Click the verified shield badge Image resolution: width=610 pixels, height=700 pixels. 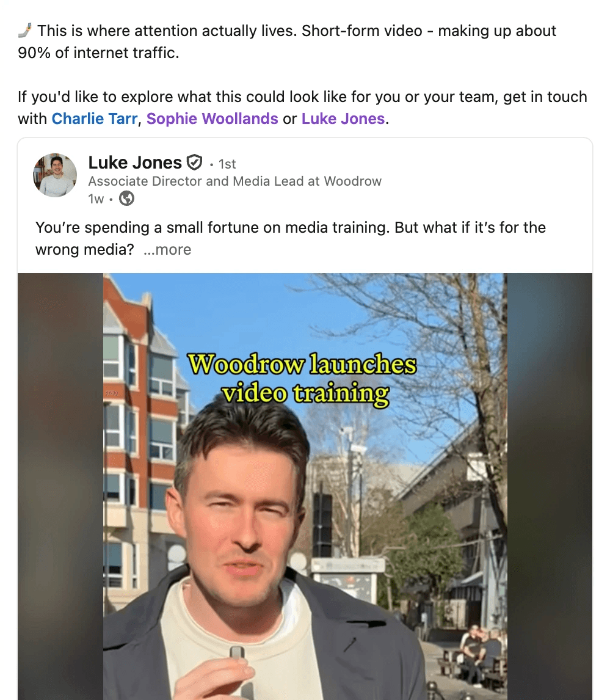194,162
